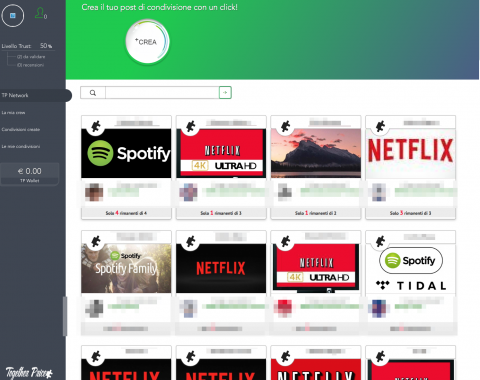Viewport: 480px width, 380px height.
Task: Click the magnifier search icon
Action: coord(93,93)
